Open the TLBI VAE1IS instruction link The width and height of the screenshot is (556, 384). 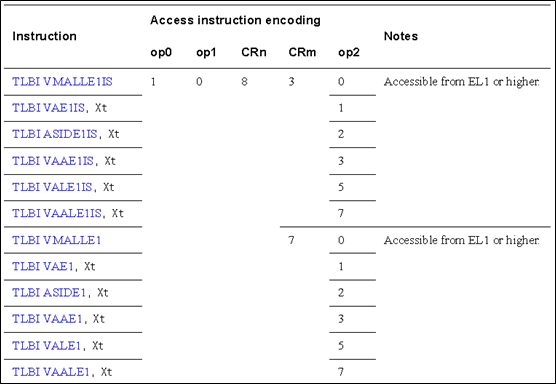pos(49,108)
